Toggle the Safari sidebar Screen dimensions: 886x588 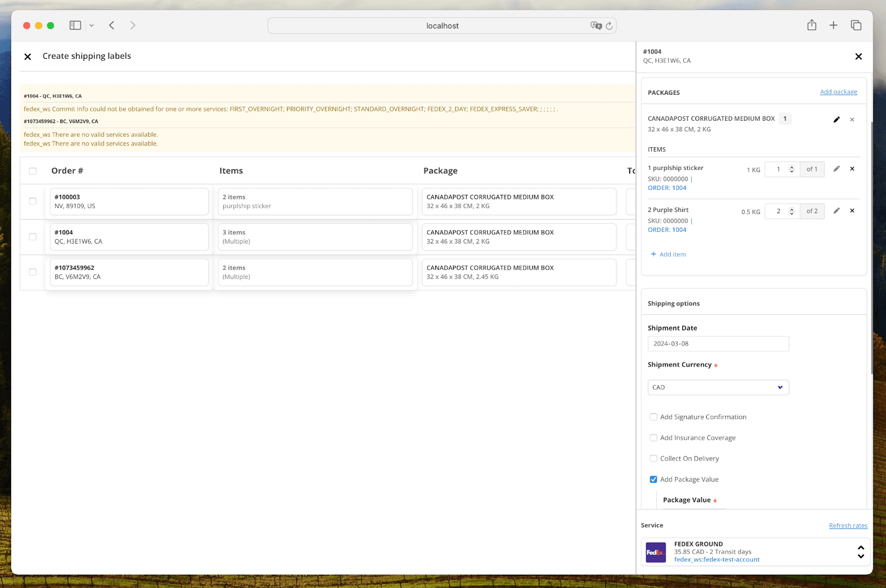pyautogui.click(x=75, y=25)
